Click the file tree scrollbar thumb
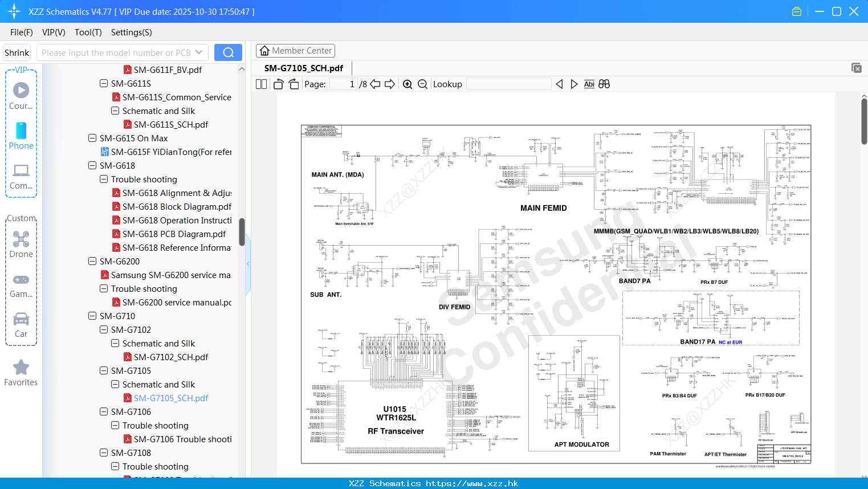The width and height of the screenshot is (868, 489). click(242, 232)
